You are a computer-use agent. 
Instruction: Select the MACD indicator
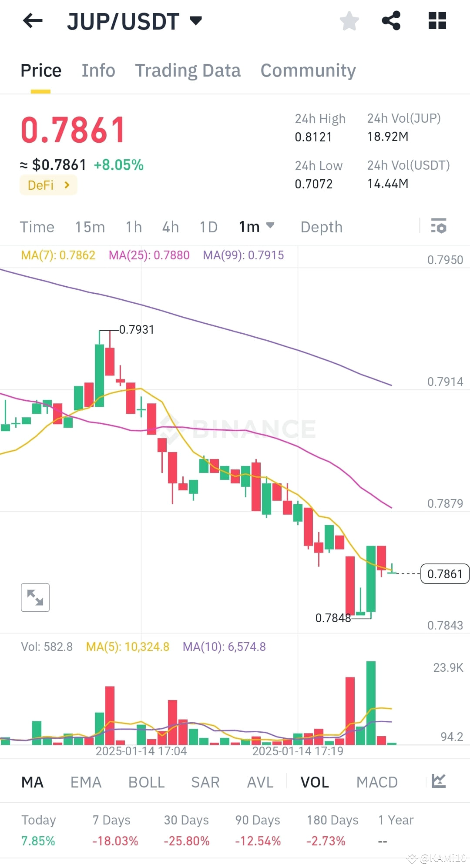377,782
